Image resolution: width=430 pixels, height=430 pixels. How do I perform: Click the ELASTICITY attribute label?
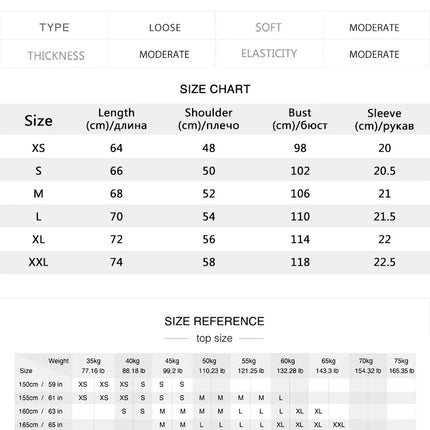point(269,53)
